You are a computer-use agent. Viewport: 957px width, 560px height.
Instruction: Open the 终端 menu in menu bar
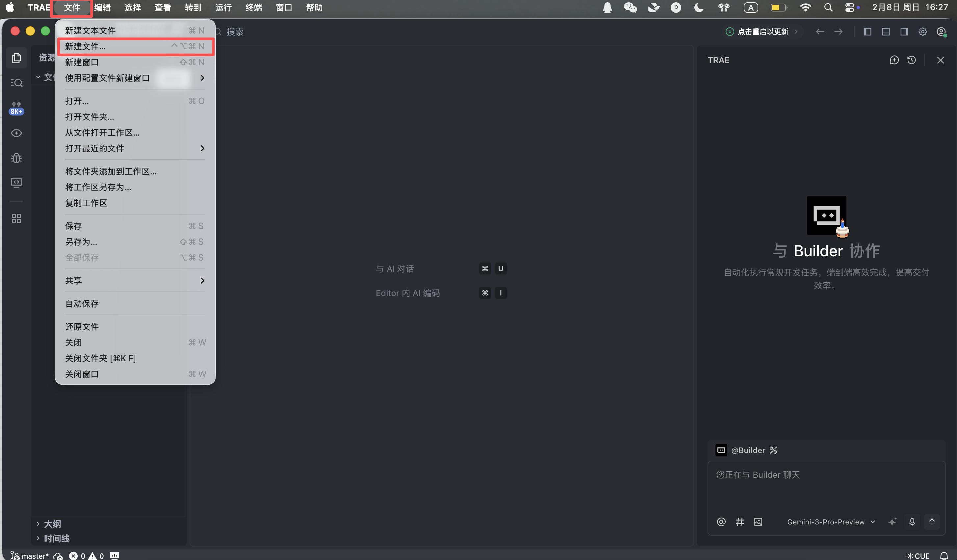pos(253,8)
